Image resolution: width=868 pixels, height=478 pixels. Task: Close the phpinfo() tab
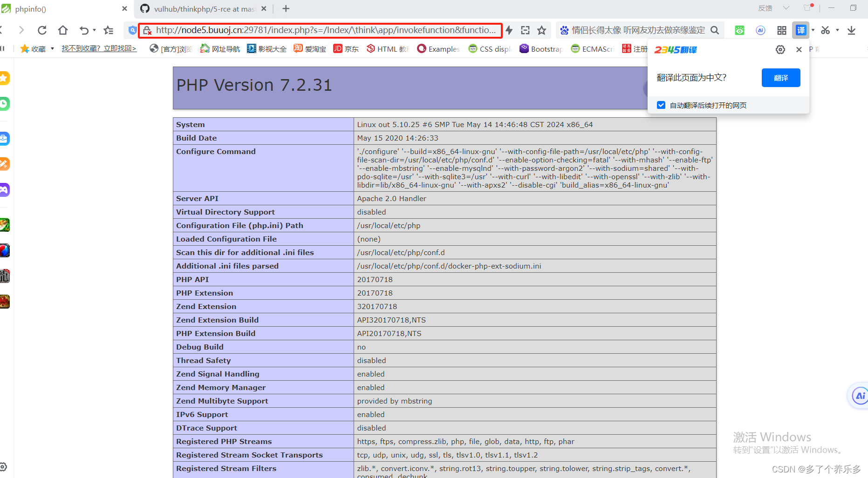(124, 9)
